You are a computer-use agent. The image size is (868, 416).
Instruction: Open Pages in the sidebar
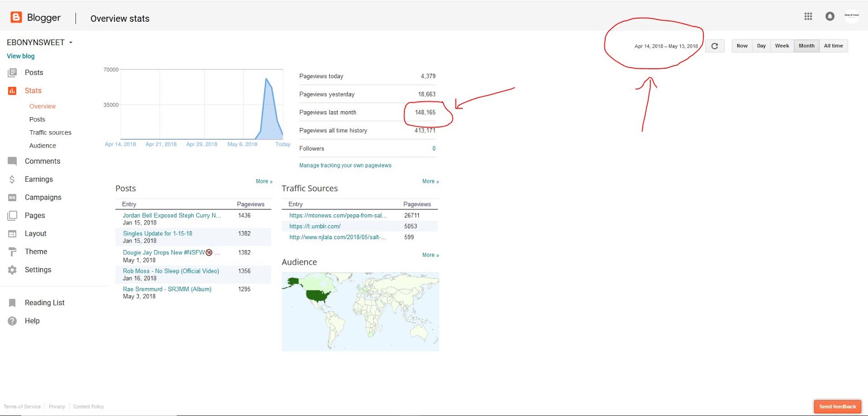(x=35, y=215)
